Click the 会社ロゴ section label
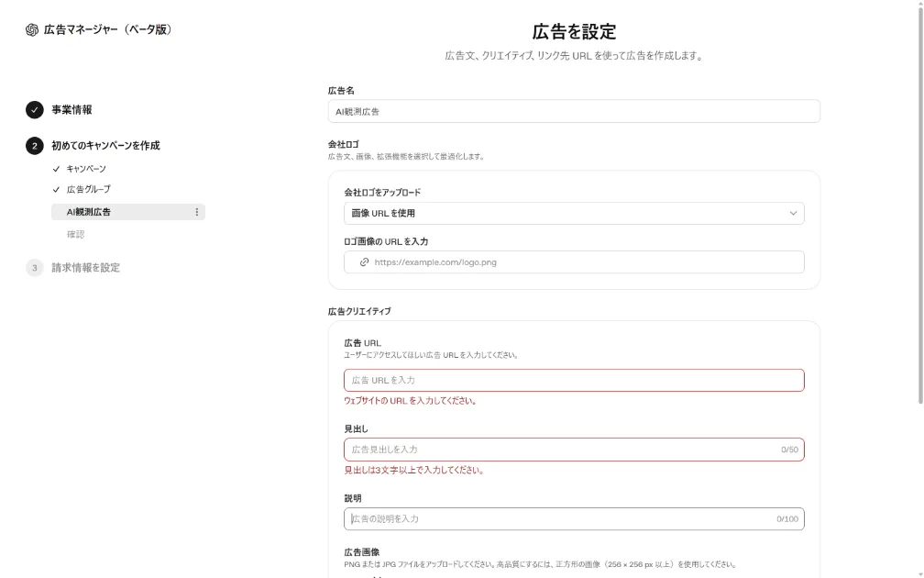Screen dimensions: 924x578 click(344, 144)
